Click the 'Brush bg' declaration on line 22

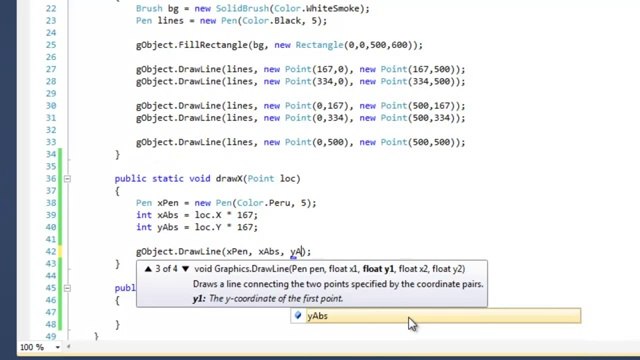(253, 9)
